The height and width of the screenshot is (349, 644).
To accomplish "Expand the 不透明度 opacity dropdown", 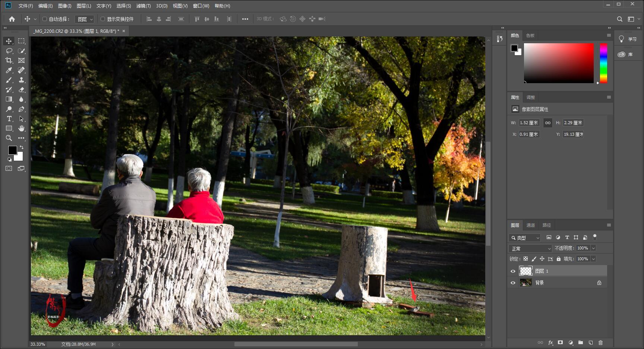I will pyautogui.click(x=594, y=248).
